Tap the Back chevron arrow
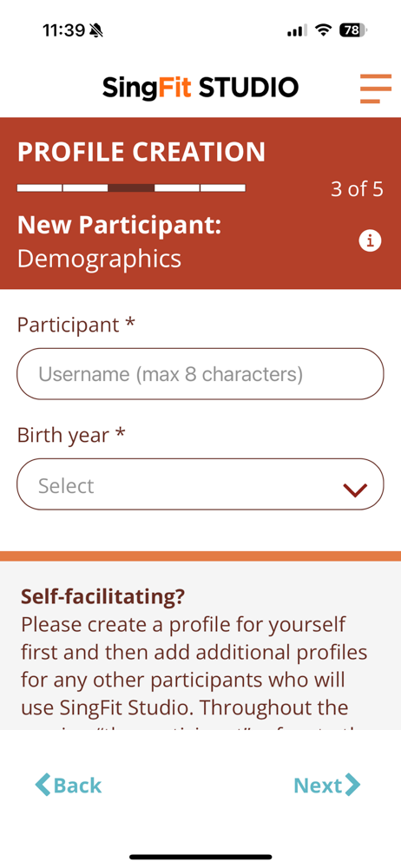The image size is (401, 868). point(43,785)
